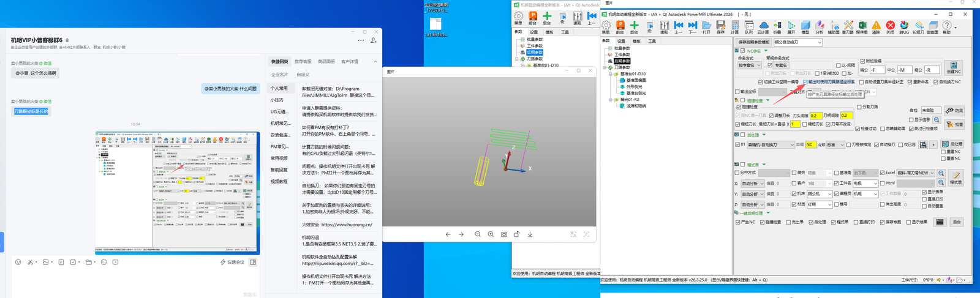This screenshot has height=298, width=980.
Task: Collapse NC命名 section green triangle
Action: [766, 51]
